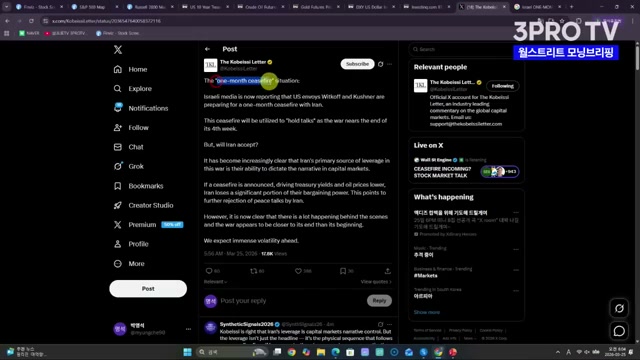This screenshot has width=640, height=360.
Task: Click the browser back arrow
Action: pyautogui.click(x=7, y=21)
